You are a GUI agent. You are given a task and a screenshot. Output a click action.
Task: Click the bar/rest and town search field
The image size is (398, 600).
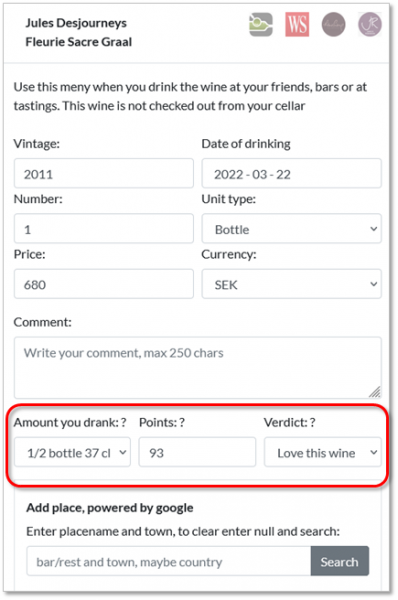click(169, 561)
